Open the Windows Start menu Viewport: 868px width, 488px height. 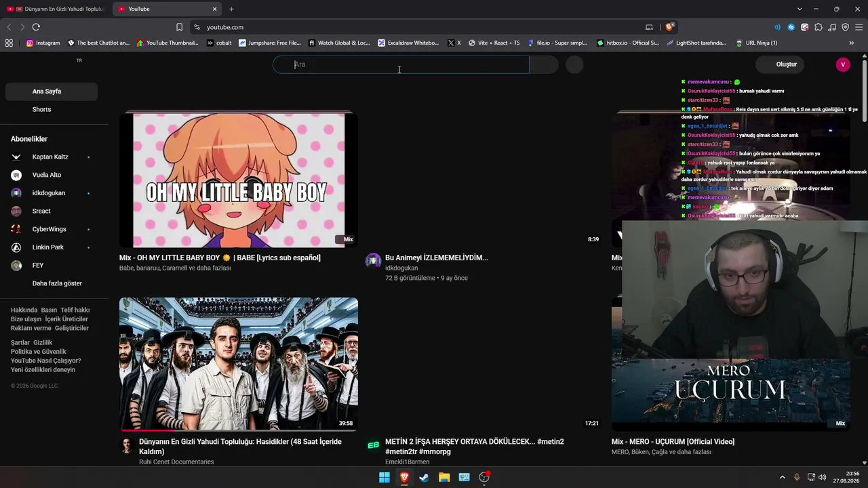point(384,477)
